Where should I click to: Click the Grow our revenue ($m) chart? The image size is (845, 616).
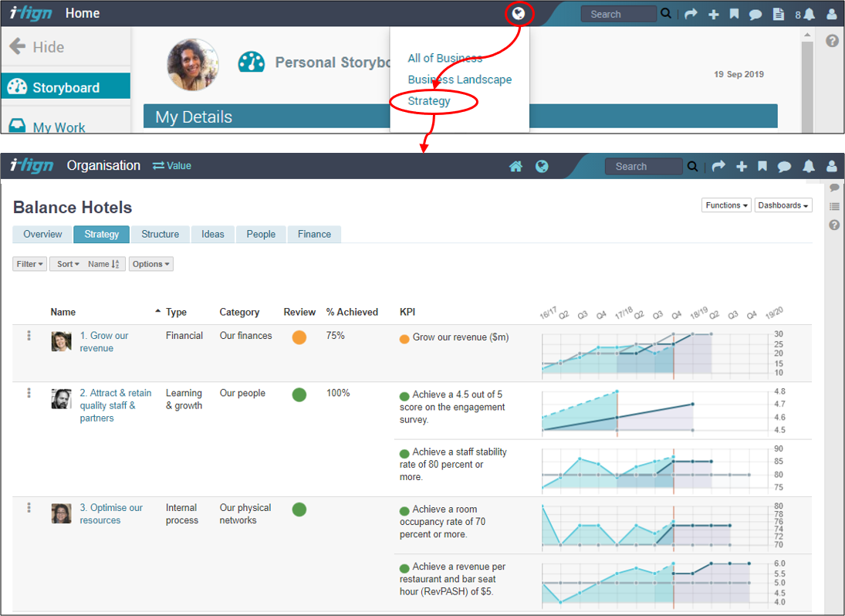pyautogui.click(x=654, y=354)
